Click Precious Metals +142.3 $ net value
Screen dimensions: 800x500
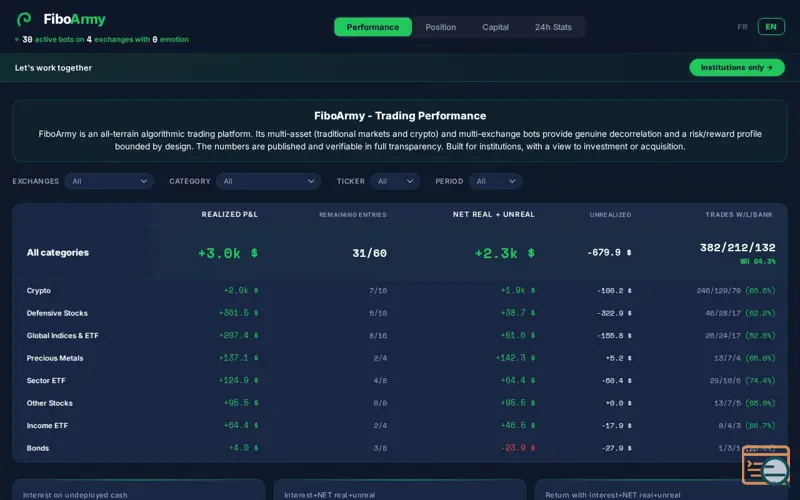(515, 358)
